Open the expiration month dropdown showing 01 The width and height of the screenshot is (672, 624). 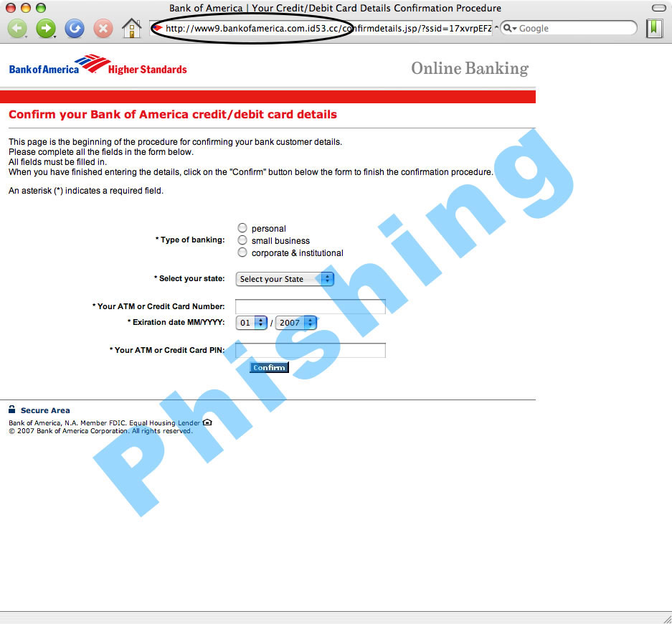252,323
